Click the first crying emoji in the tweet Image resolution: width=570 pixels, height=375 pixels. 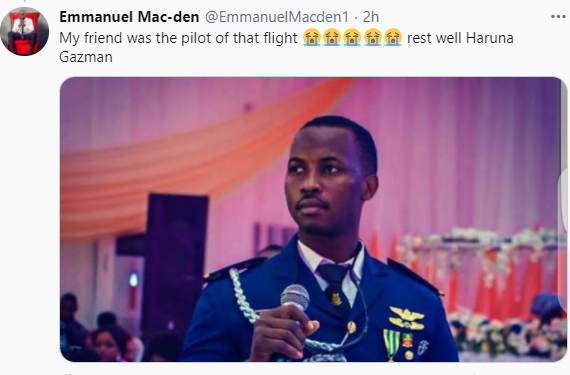[312, 38]
